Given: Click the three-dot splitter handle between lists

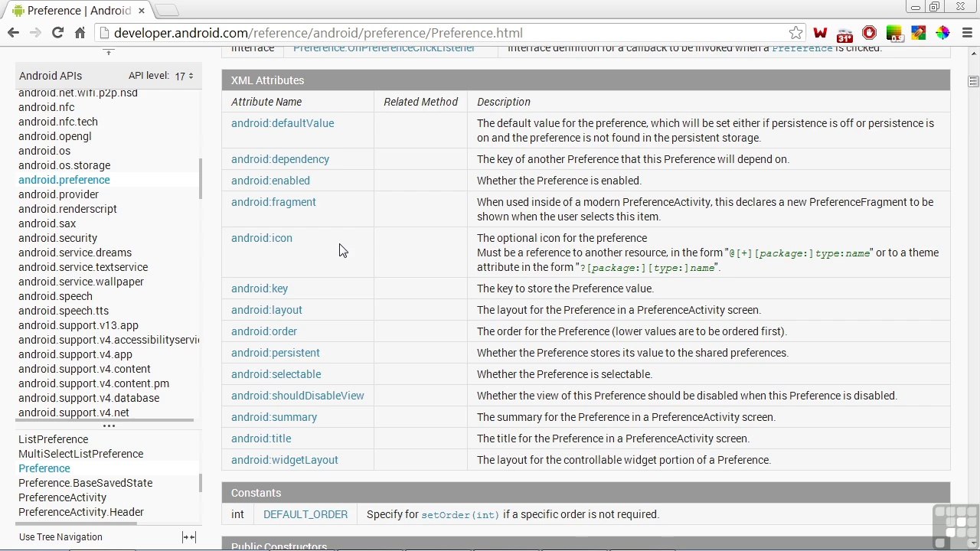Looking at the screenshot, I should click(109, 426).
